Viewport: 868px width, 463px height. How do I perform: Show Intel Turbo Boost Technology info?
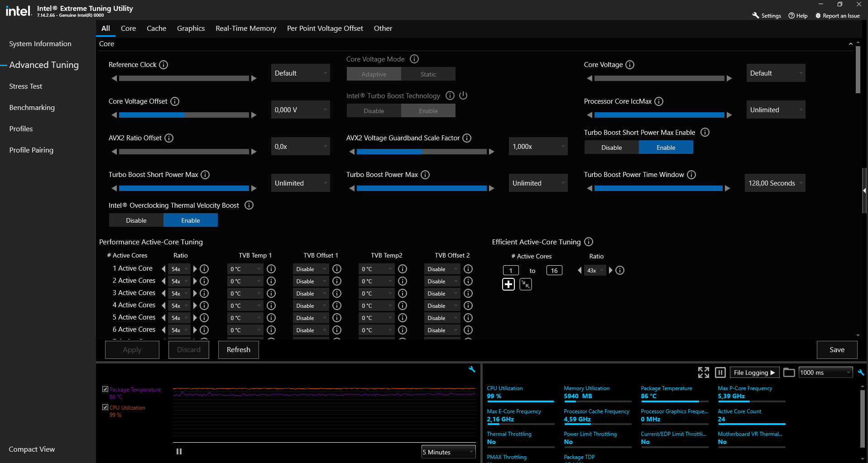[450, 95]
